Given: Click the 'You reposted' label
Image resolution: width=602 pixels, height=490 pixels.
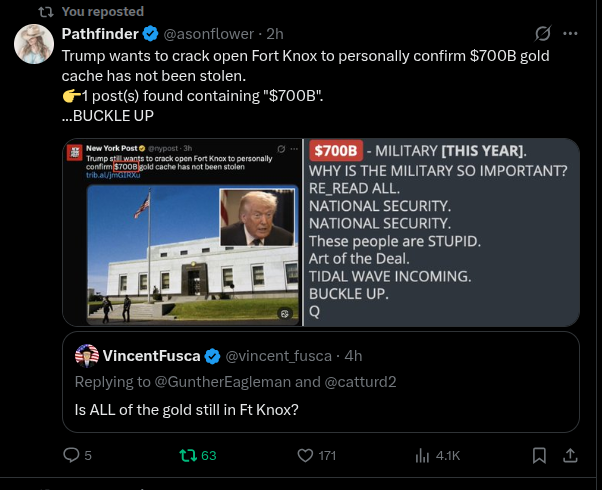Looking at the screenshot, I should [103, 12].
